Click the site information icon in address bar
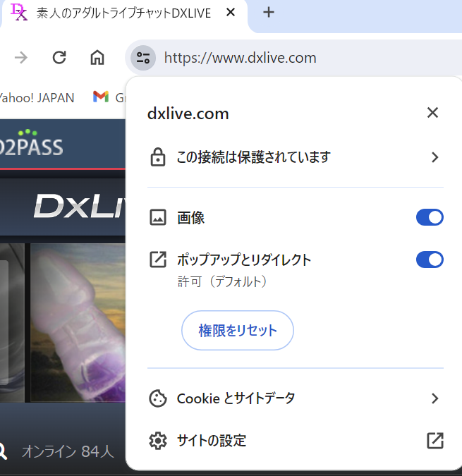Image resolution: width=462 pixels, height=476 pixels. pos(143,58)
